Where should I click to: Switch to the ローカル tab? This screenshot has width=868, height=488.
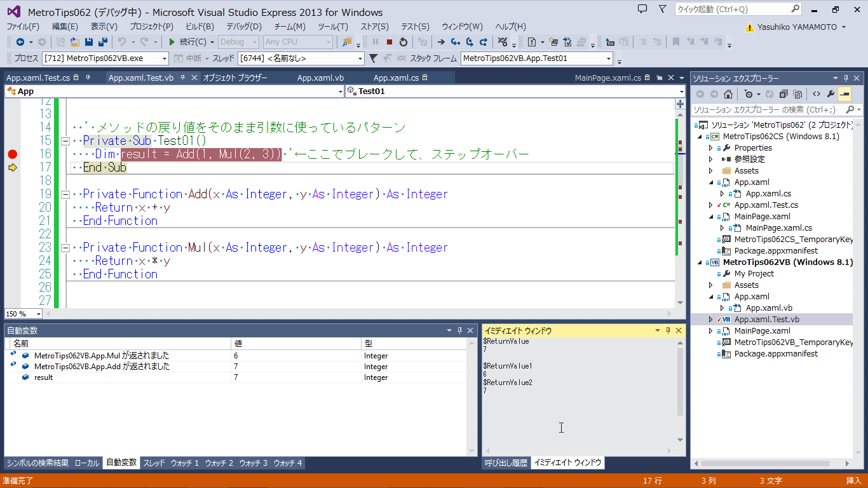point(87,463)
